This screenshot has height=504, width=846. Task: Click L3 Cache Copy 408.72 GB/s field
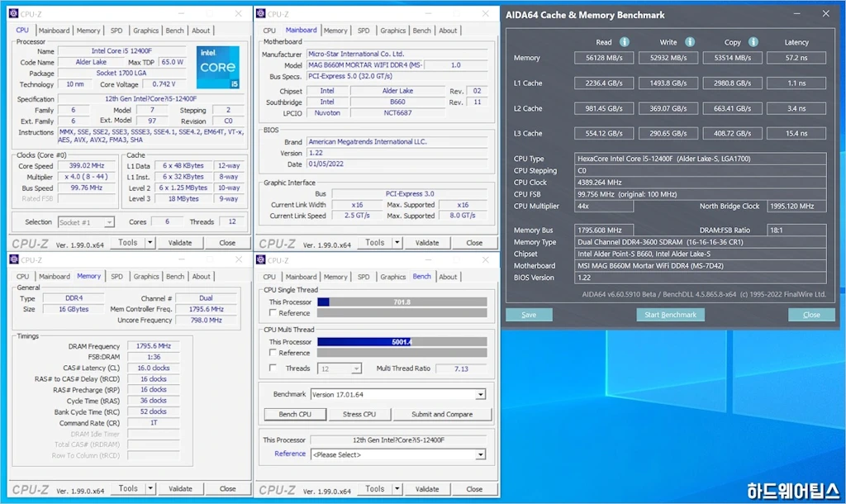point(732,133)
